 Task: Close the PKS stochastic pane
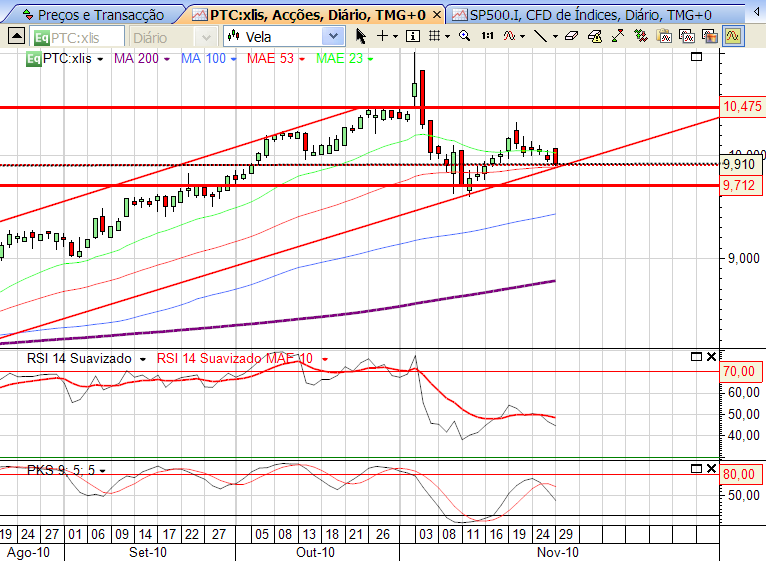point(711,469)
